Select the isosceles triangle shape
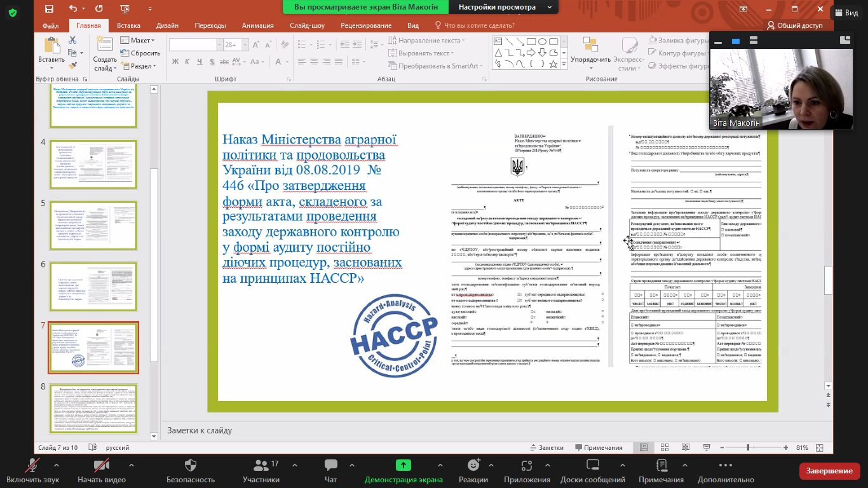The width and height of the screenshot is (868, 488). pyautogui.click(x=499, y=53)
